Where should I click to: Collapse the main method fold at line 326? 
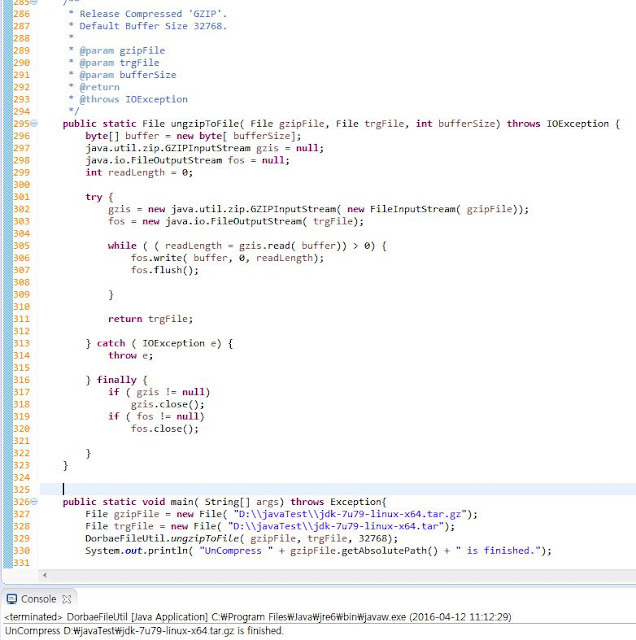(x=34, y=501)
